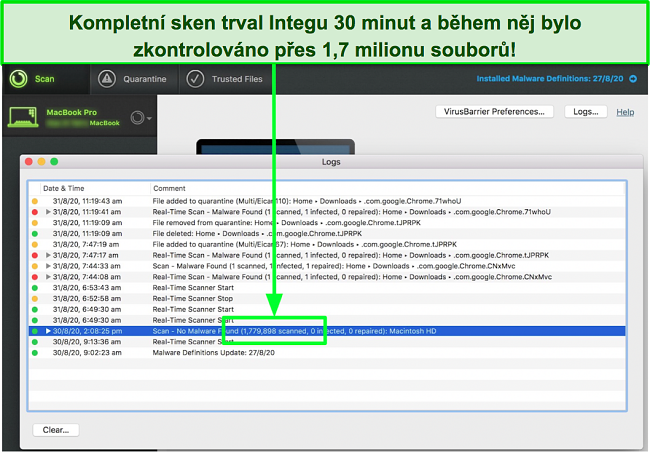
Task: Click the red status dot at 7:44:08 am
Action: [35, 277]
